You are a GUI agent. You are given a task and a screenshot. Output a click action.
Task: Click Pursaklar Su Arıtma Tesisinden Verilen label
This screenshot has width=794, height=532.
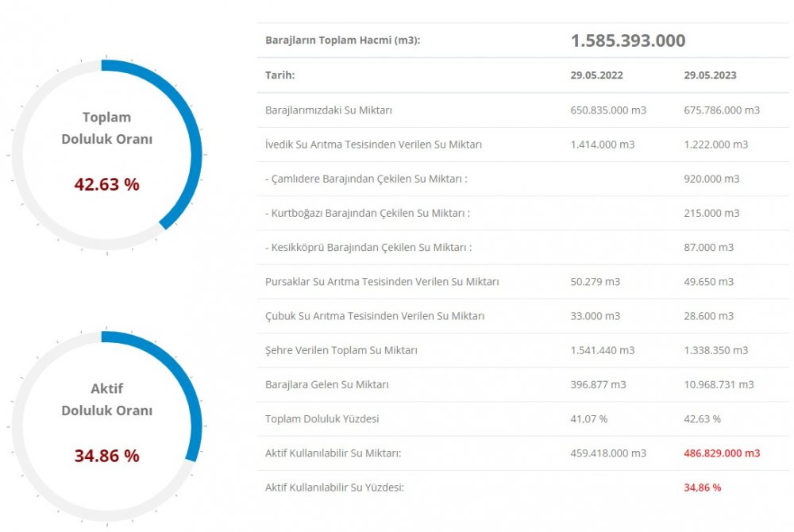click(382, 281)
